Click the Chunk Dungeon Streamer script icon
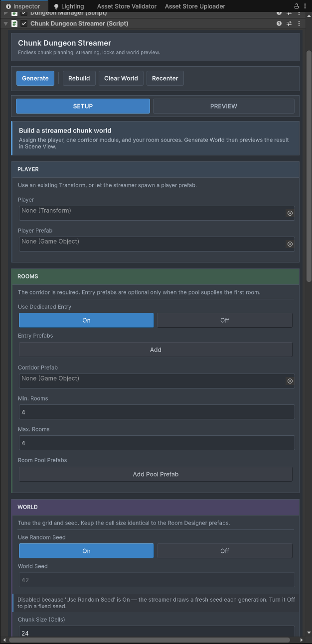Viewport: 312px width, 644px height. point(14,23)
